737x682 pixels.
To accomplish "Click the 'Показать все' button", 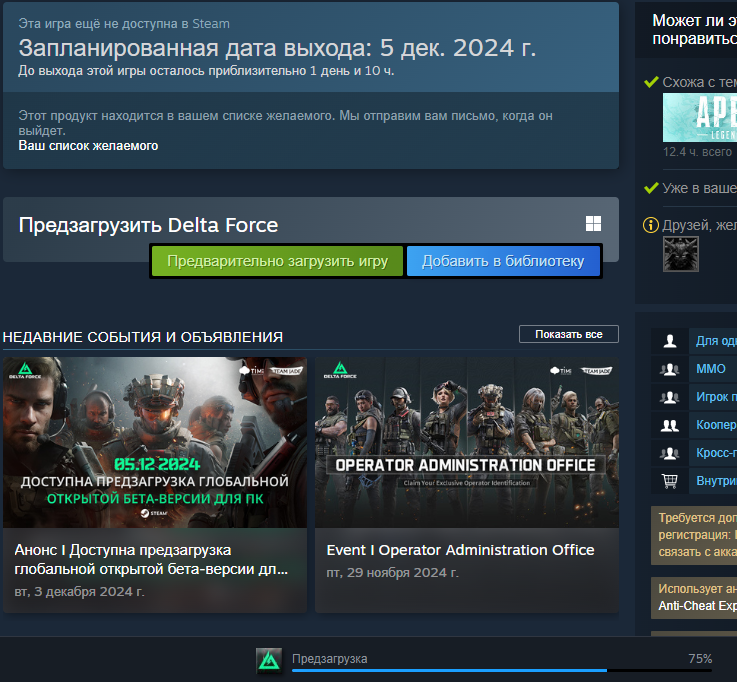I will [569, 334].
